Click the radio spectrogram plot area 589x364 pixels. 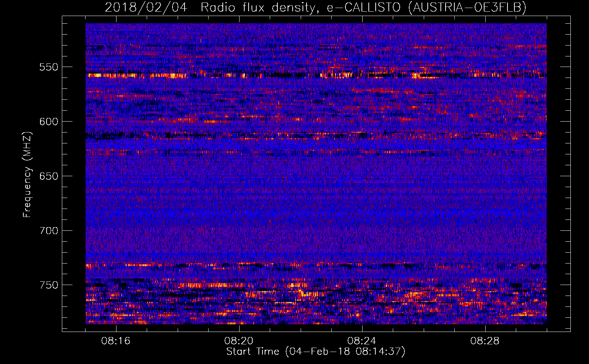coord(316,174)
